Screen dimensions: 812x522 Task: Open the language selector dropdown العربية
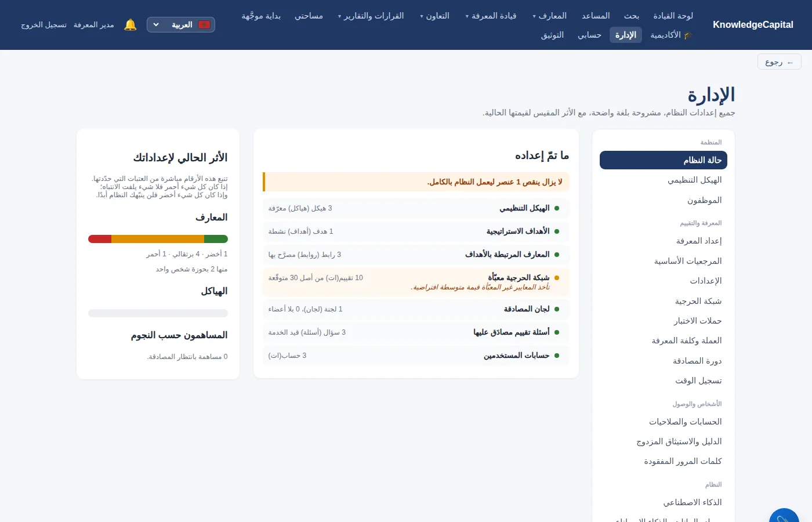pos(181,25)
